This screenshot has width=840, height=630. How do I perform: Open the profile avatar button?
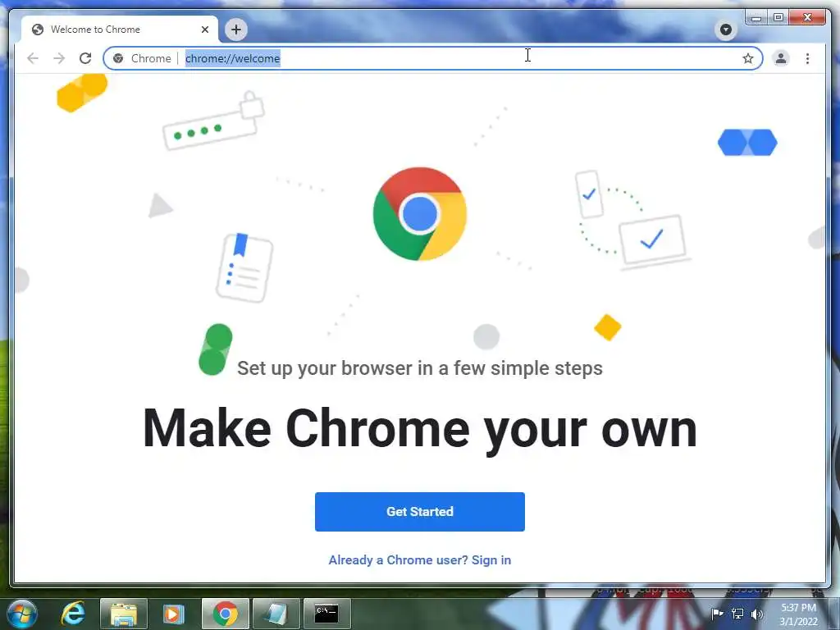[x=781, y=58]
